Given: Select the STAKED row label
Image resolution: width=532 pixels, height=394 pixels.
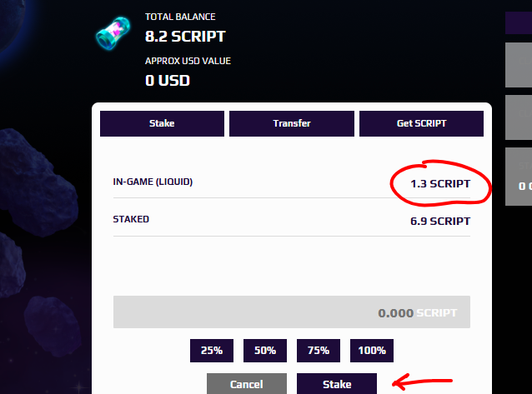Looking at the screenshot, I should pyautogui.click(x=131, y=219).
